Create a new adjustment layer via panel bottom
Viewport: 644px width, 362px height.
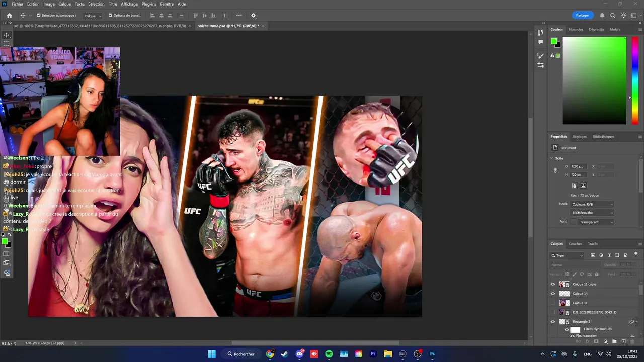tap(605, 341)
